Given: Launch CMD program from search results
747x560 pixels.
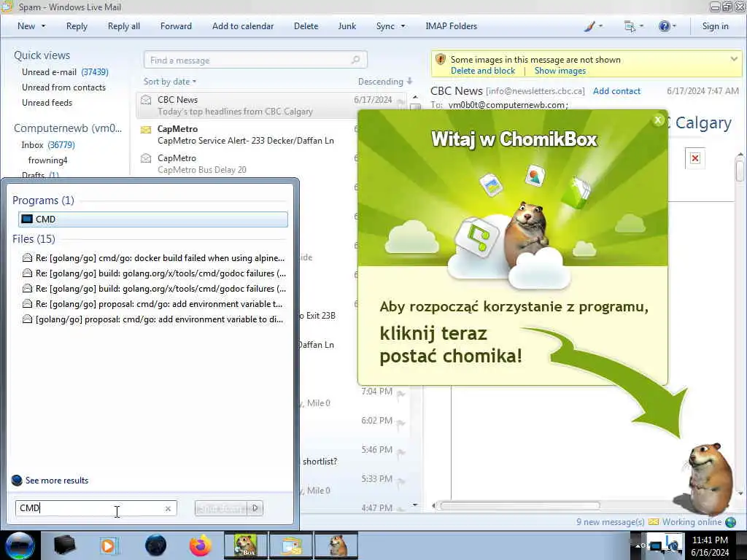Looking at the screenshot, I should [x=153, y=219].
